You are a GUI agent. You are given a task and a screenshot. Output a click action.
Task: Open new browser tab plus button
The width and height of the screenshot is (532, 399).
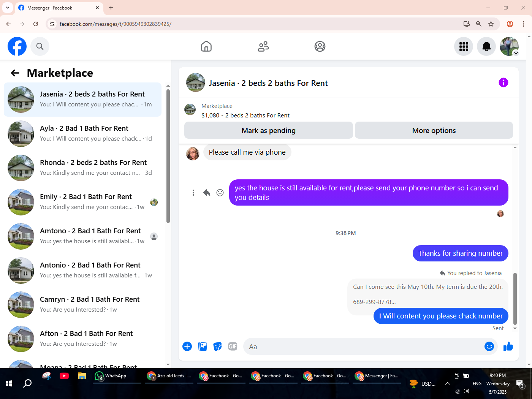111,8
